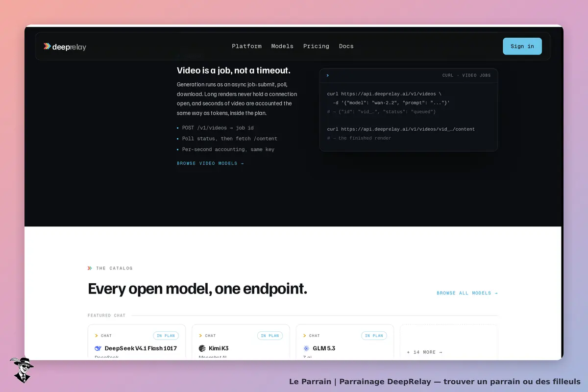588x392 pixels.
Task: Click the Kimi K3 model logo icon
Action: click(202, 348)
